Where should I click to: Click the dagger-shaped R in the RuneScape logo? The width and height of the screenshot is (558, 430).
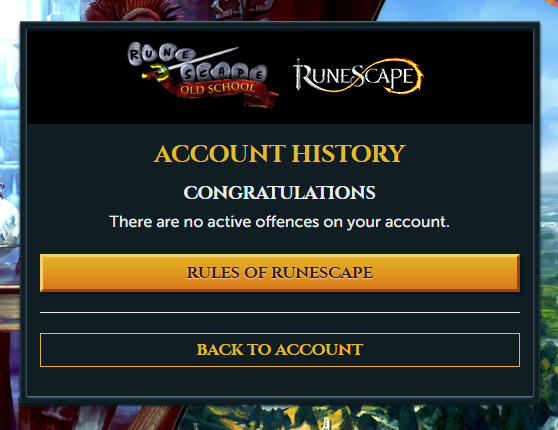tap(302, 75)
